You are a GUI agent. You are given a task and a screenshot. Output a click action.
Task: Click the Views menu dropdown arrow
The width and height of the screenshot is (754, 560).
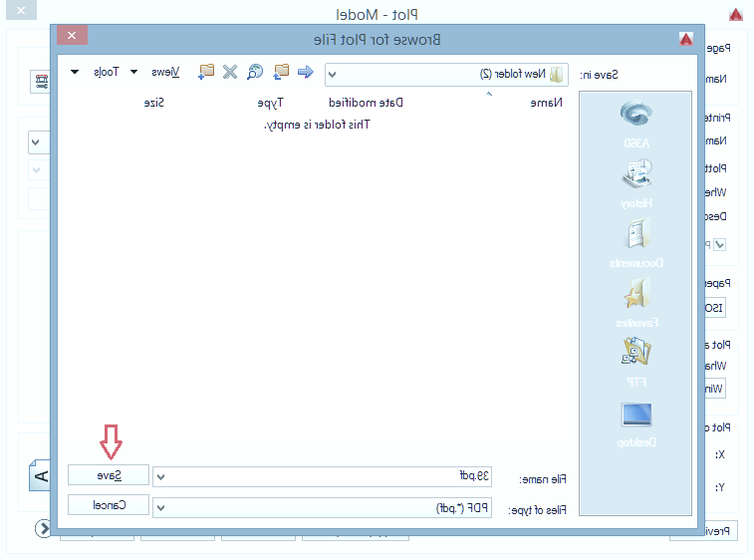[134, 72]
